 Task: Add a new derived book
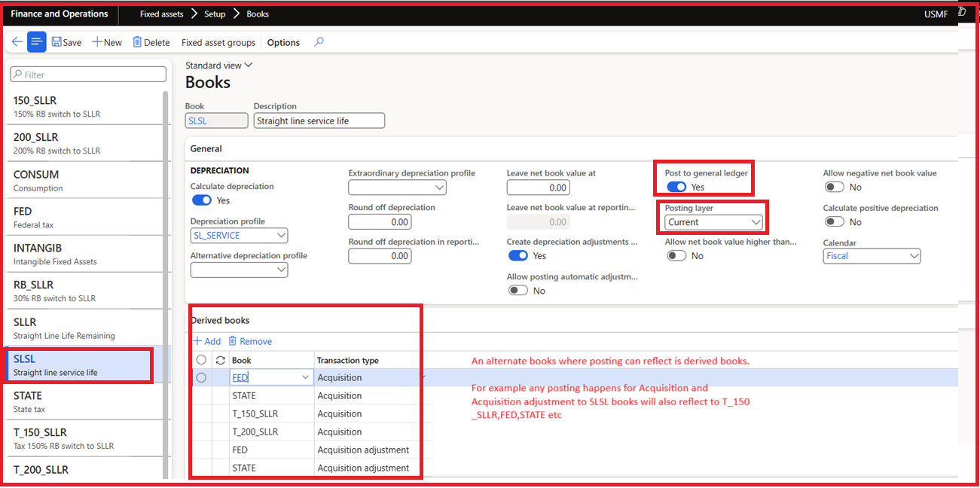[206, 341]
